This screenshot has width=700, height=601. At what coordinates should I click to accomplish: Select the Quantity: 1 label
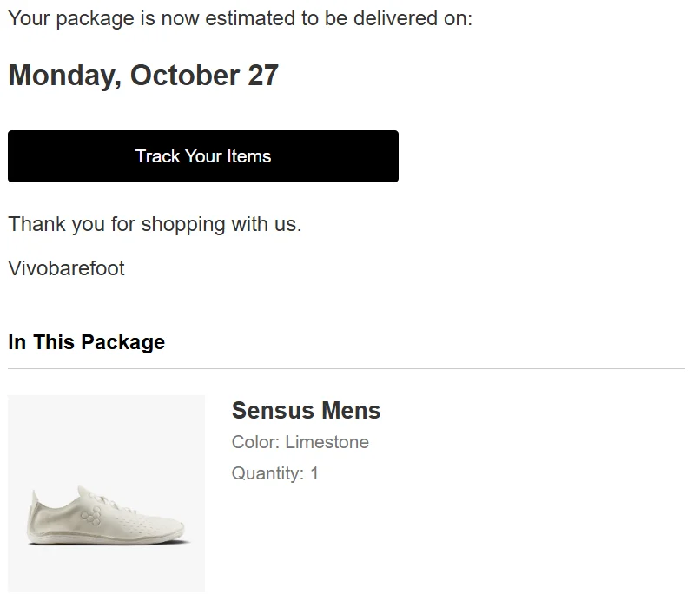[274, 473]
